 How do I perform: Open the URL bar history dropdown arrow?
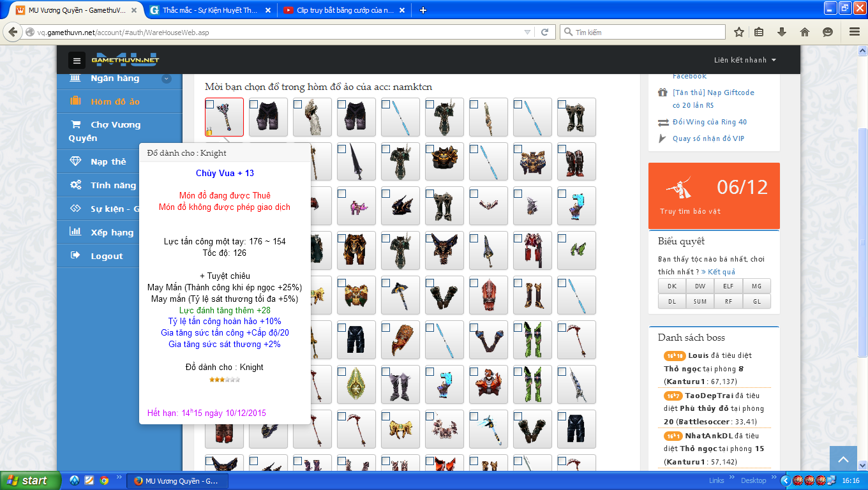527,32
